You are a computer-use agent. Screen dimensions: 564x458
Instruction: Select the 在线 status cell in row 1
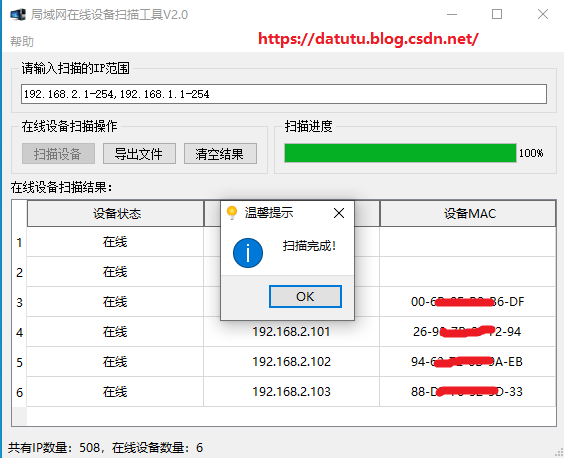point(115,242)
